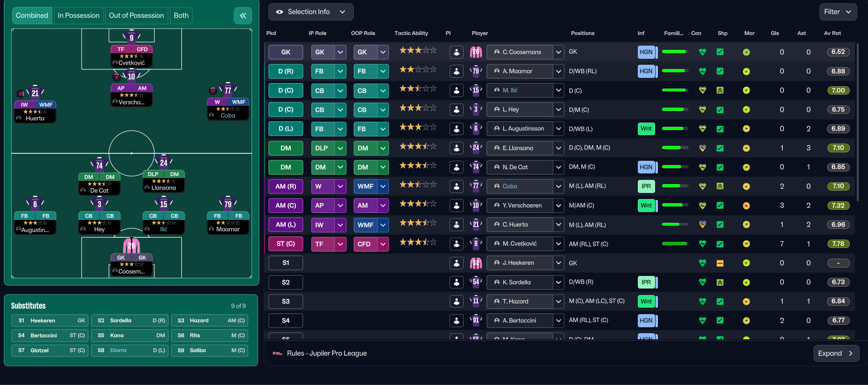Select the number 9 striker shirt on the pitch

pyautogui.click(x=131, y=37)
